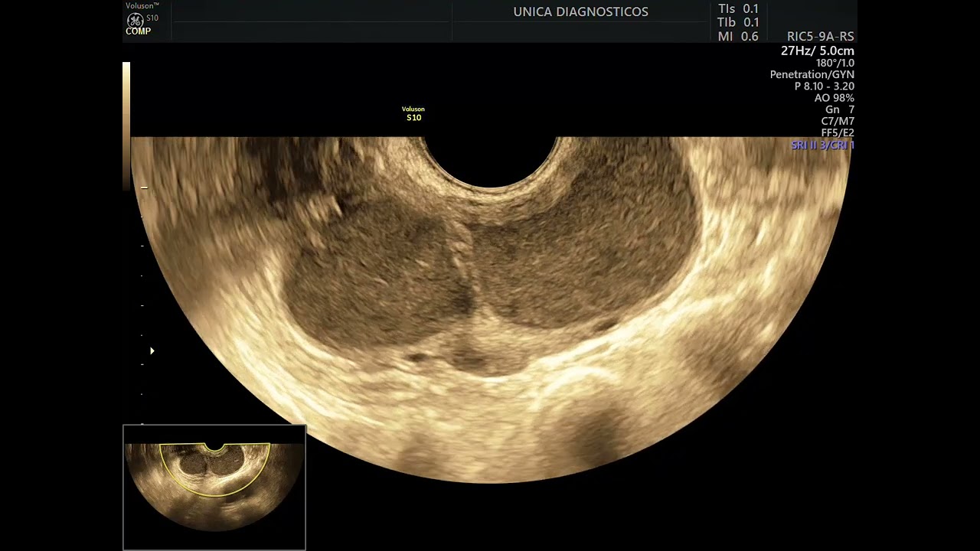Select the overview thumbnail preview image

point(214,487)
